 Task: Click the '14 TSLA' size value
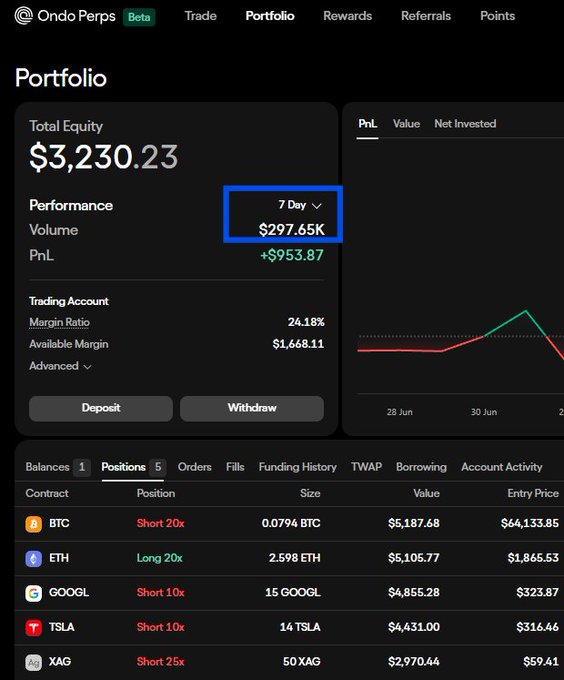[x=300, y=628]
